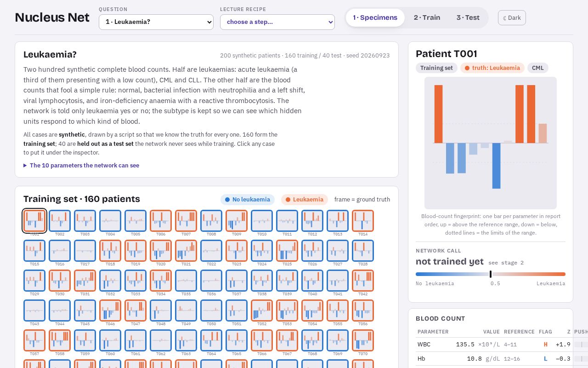Select patient thumbnail T014
588x368 pixels.
pyautogui.click(x=363, y=221)
